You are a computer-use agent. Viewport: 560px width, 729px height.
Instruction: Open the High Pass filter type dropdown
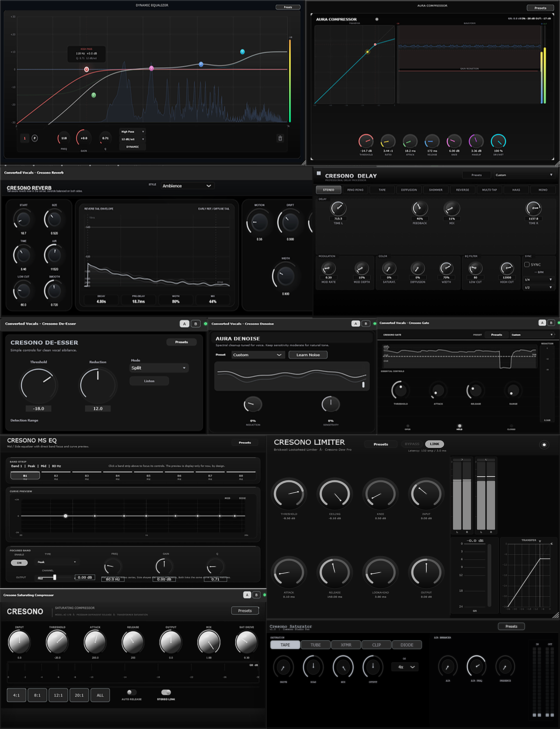coord(132,132)
